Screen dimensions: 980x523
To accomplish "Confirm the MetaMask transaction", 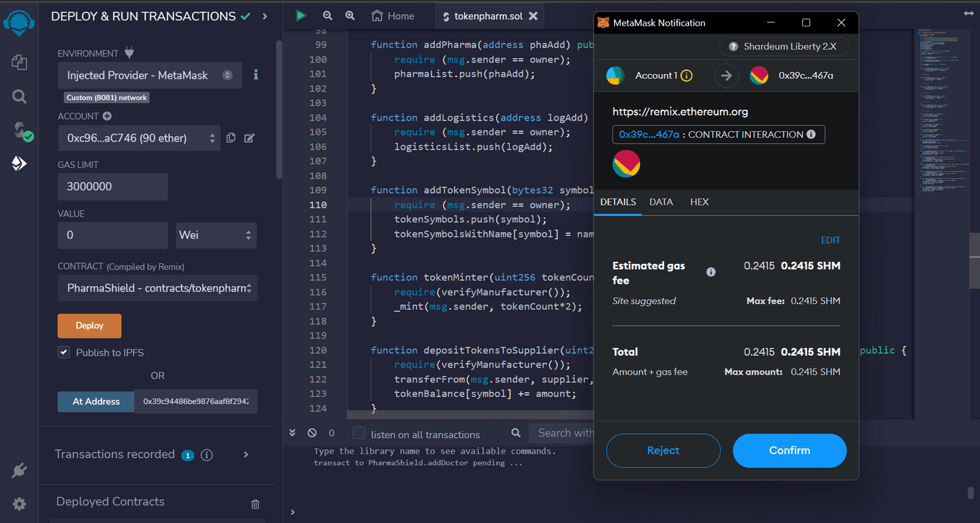I will click(x=789, y=450).
